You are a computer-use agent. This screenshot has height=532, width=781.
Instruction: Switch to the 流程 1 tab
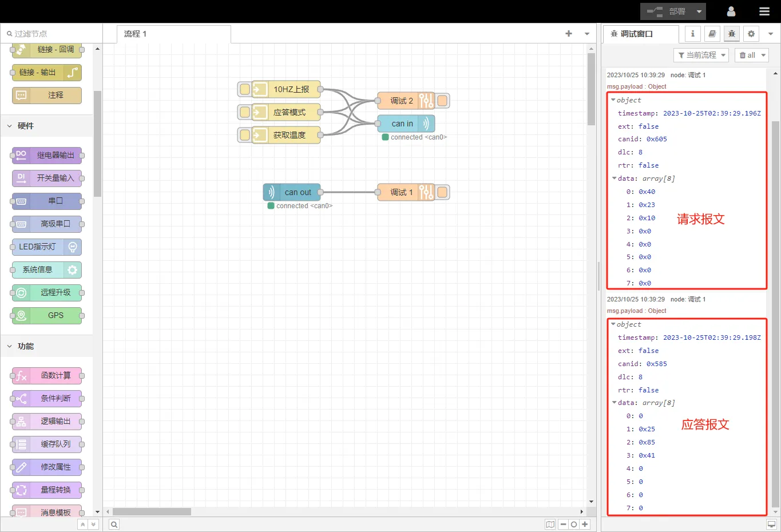(x=136, y=34)
